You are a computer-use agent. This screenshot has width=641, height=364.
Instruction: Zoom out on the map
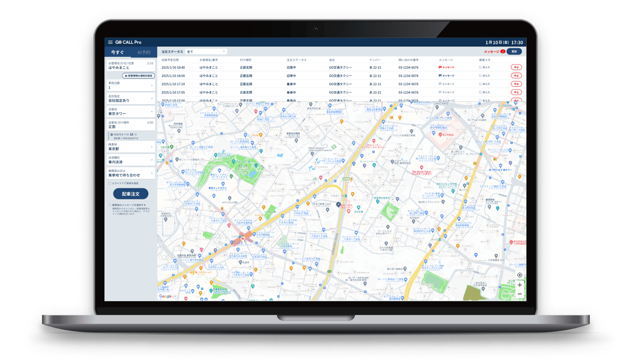click(519, 294)
